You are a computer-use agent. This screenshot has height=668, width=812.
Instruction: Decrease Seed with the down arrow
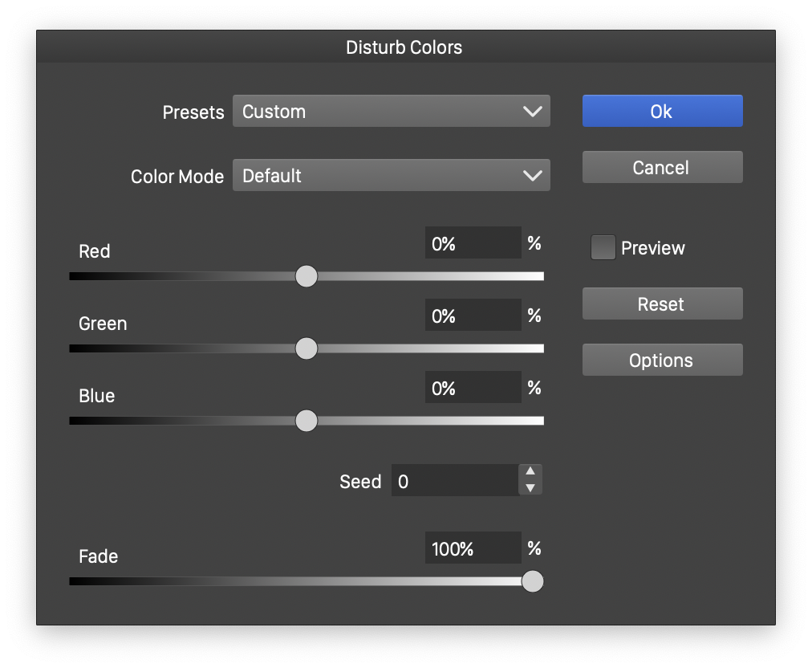tap(530, 488)
